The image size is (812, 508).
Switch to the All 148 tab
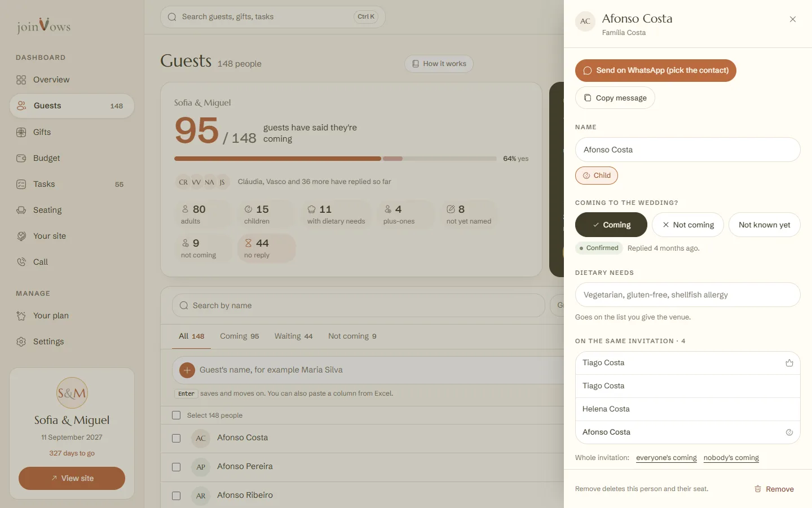[191, 336]
